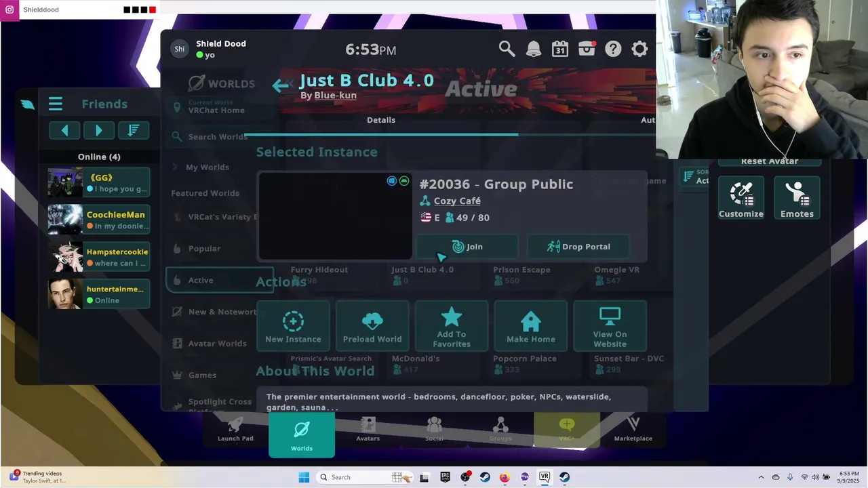Image resolution: width=868 pixels, height=488 pixels.
Task: Open the Active worlds category
Action: pos(219,280)
